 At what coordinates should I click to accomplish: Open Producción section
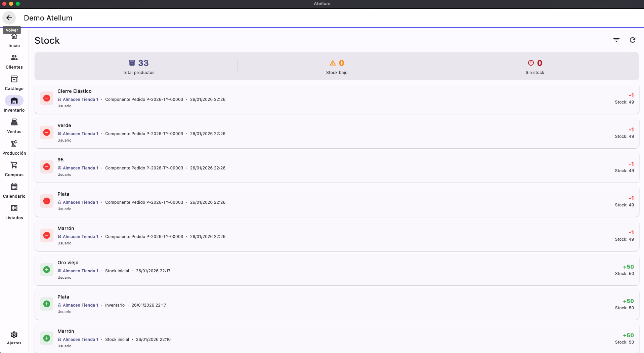click(x=14, y=148)
